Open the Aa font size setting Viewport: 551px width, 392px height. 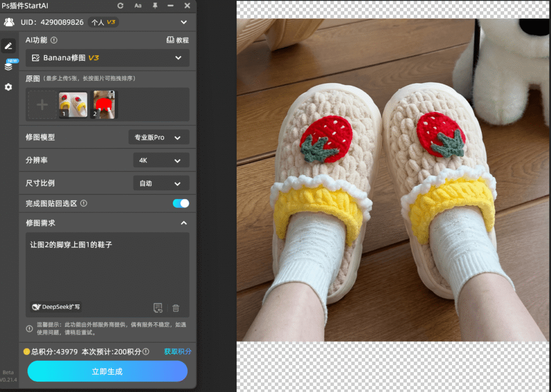click(x=138, y=5)
